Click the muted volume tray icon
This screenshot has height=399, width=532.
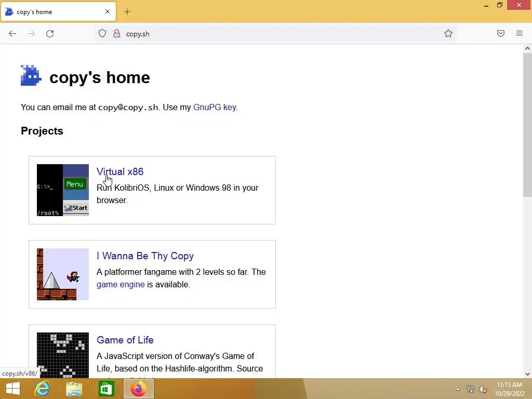pyautogui.click(x=483, y=389)
